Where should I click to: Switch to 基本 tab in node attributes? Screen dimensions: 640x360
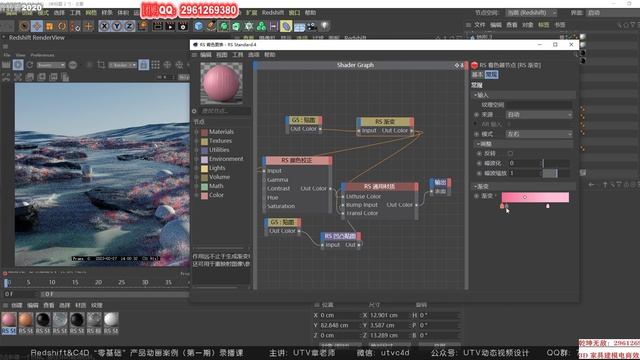(477, 74)
